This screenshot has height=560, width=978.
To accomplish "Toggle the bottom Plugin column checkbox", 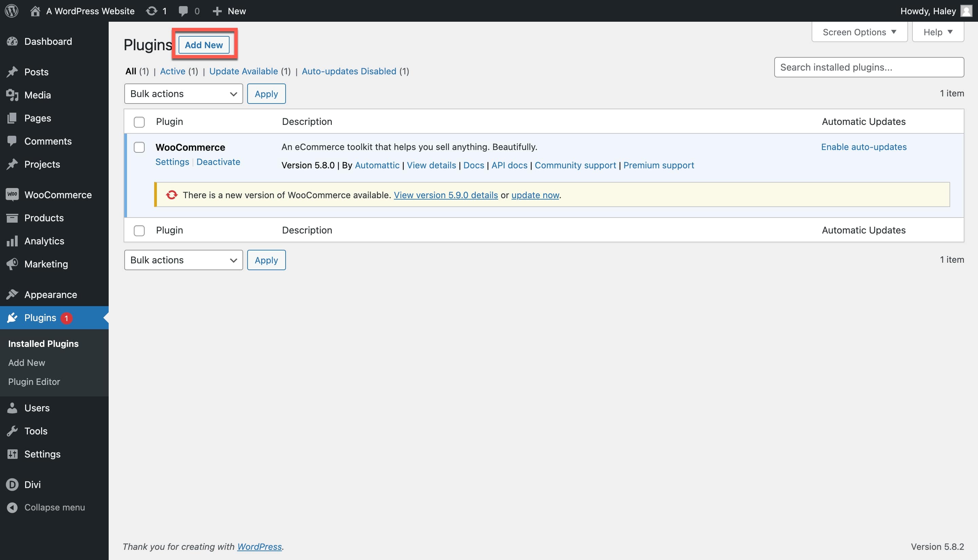I will [139, 230].
